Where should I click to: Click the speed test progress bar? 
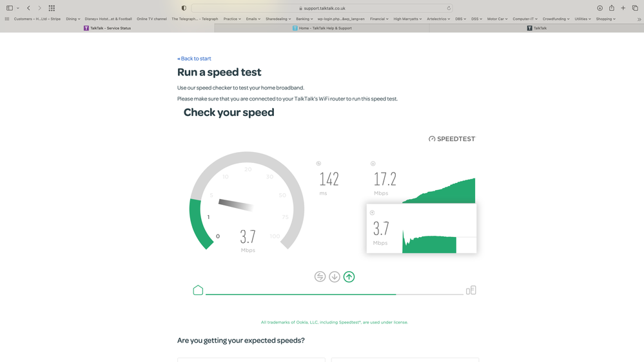(x=334, y=294)
